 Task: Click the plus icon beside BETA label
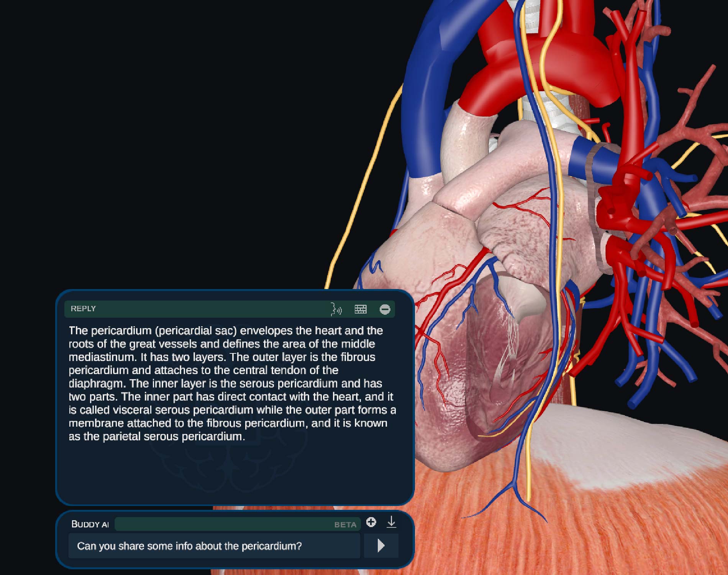click(x=371, y=522)
